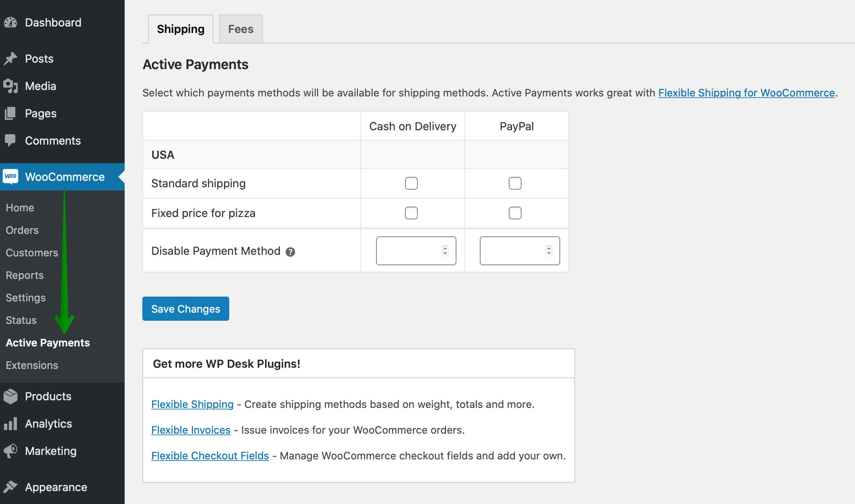
Task: Click the Fixed price for pizza label
Action: pyautogui.click(x=203, y=213)
